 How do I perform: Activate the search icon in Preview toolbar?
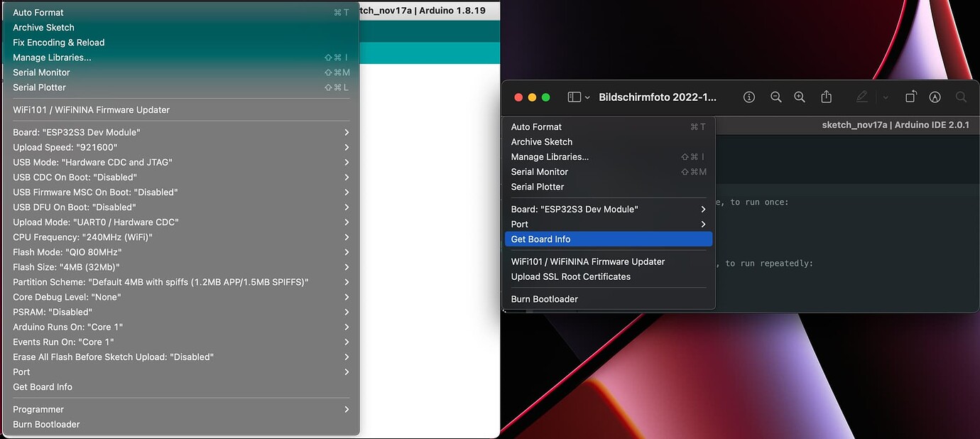(x=960, y=97)
